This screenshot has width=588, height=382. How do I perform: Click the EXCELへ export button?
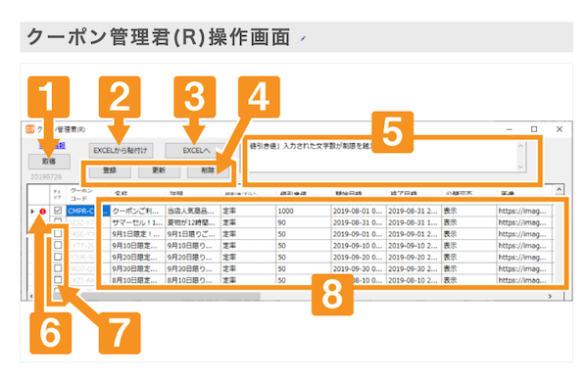click(196, 151)
